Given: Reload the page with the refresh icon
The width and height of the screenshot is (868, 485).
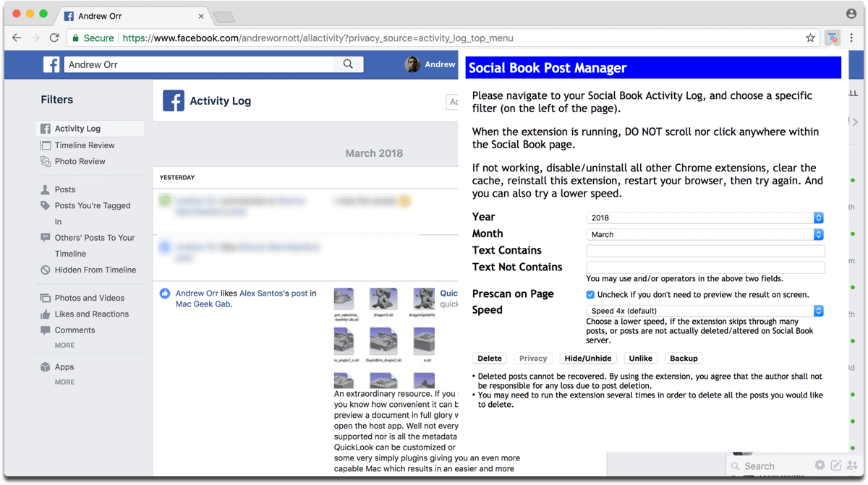Looking at the screenshot, I should 54,38.
